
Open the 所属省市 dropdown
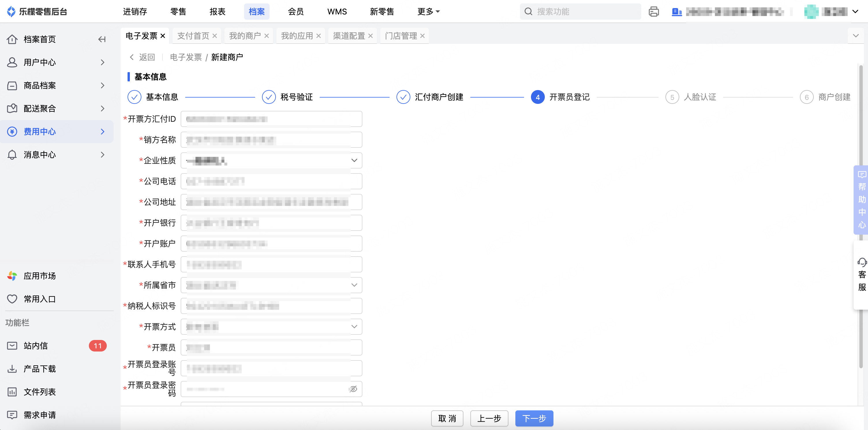[x=354, y=285]
